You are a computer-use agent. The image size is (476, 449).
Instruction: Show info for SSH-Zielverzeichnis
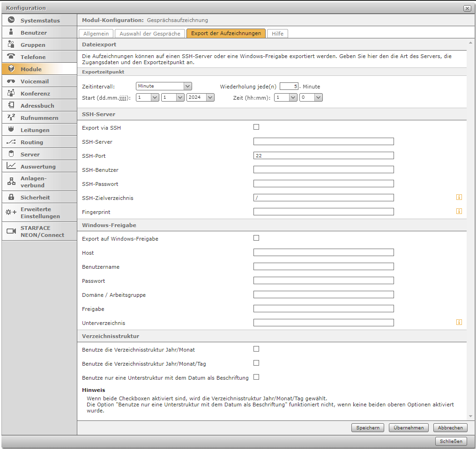[x=459, y=198]
